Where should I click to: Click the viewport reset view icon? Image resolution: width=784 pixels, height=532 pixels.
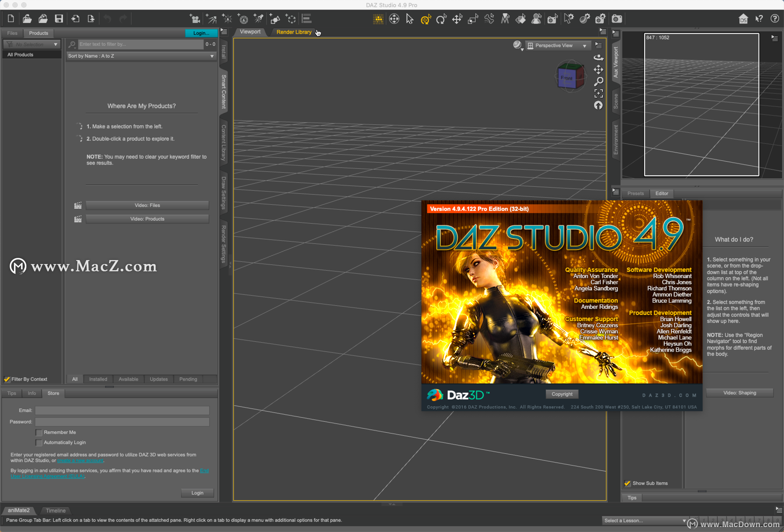(x=599, y=105)
